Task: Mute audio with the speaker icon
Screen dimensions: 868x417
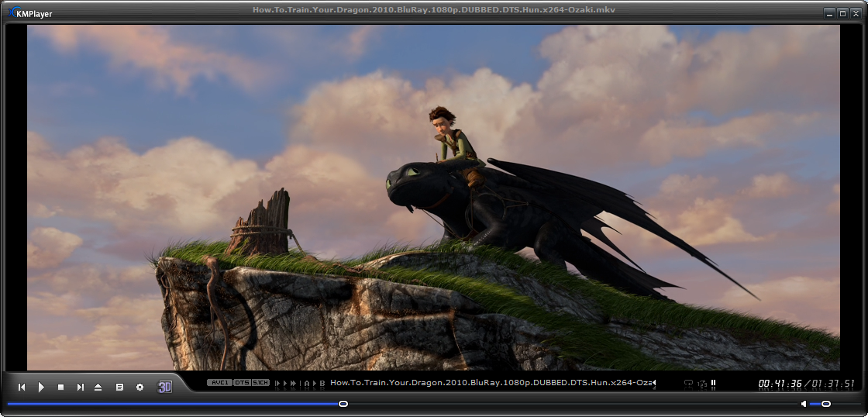Action: pyautogui.click(x=804, y=404)
